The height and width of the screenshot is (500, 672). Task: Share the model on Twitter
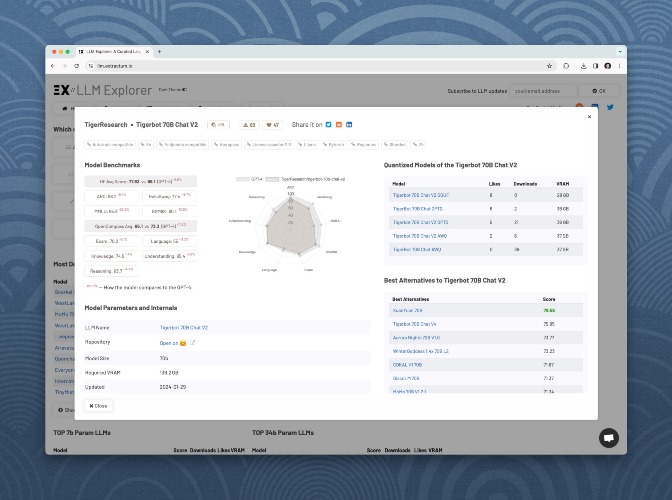[328, 125]
